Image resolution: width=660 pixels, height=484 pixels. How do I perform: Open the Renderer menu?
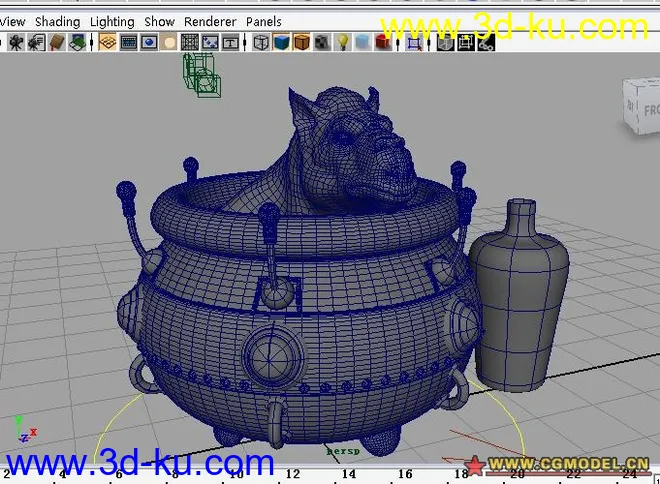pyautogui.click(x=210, y=21)
